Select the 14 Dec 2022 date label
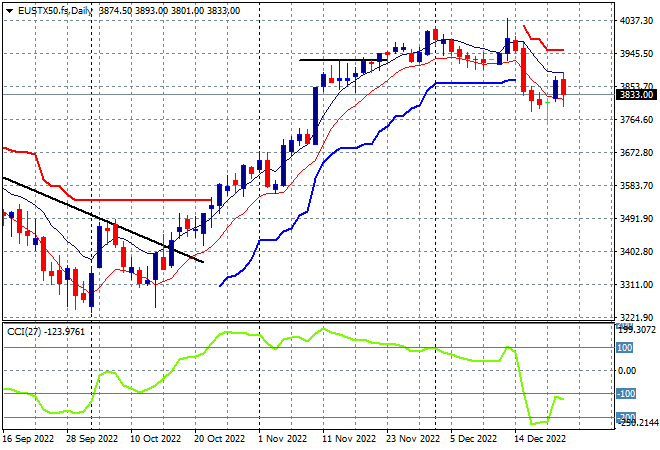The width and height of the screenshot is (660, 450). click(540, 439)
